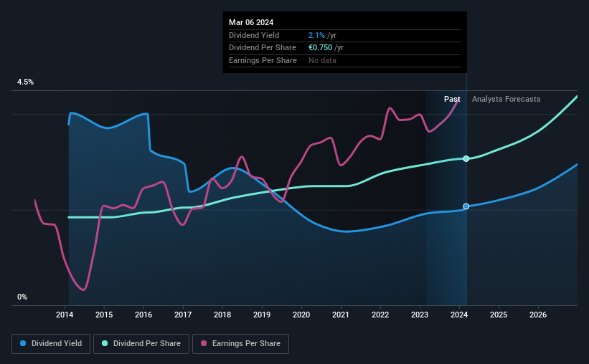
Task: Toggle the Dividend Yield legend button
Action: coord(51,344)
